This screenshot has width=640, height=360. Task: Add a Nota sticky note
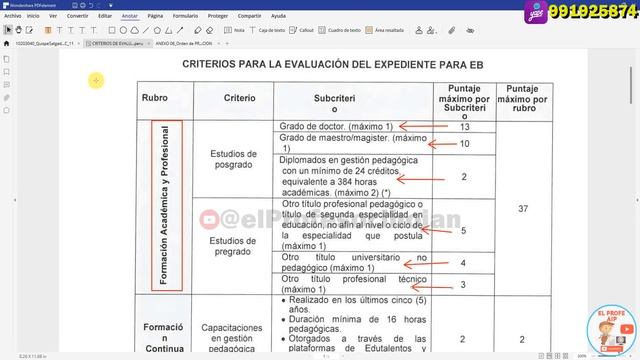[234, 30]
